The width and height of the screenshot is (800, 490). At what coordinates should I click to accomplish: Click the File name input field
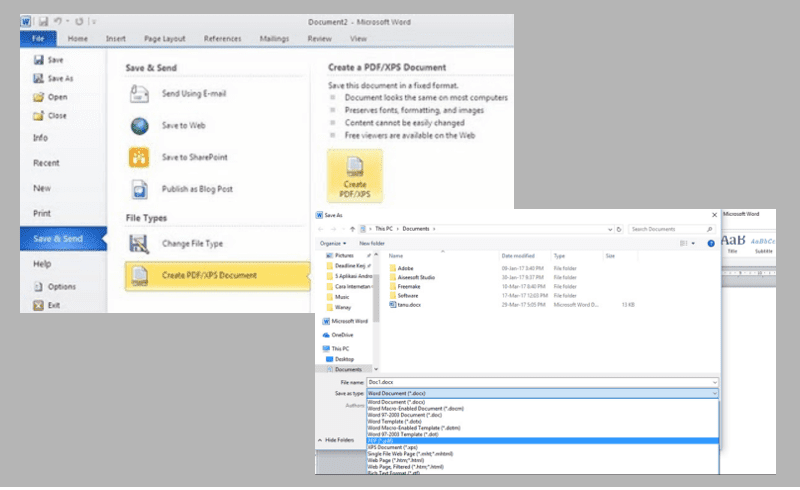(539, 382)
